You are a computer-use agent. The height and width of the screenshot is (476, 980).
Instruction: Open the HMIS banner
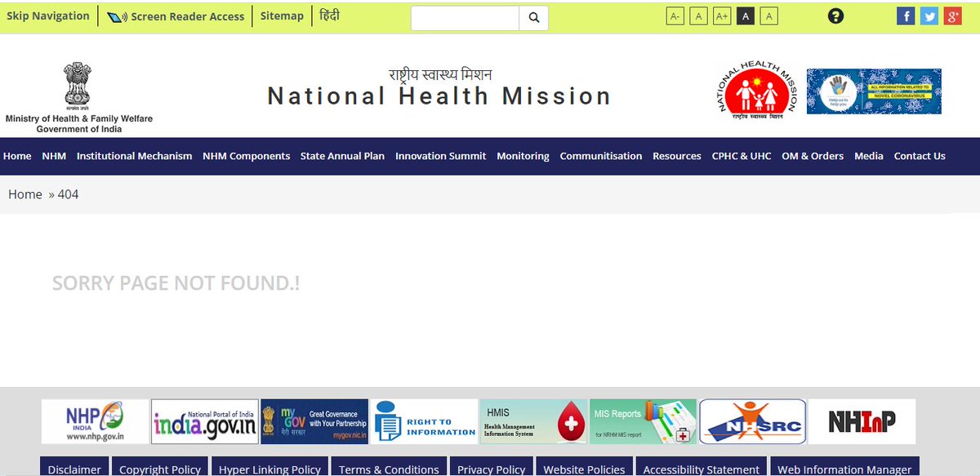click(x=533, y=421)
